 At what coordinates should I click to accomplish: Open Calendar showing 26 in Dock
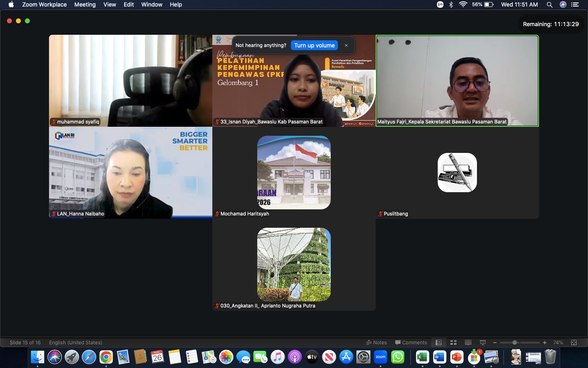coord(158,357)
